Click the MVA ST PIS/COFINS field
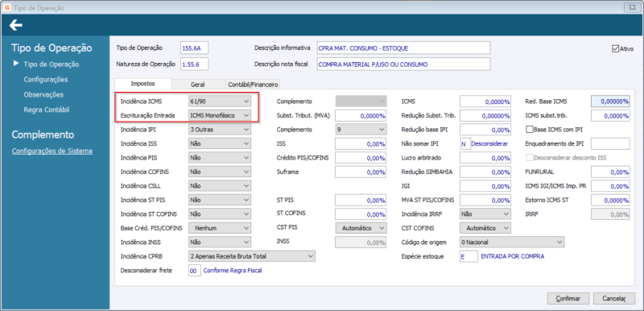This screenshot has height=311, width=644. point(485,200)
